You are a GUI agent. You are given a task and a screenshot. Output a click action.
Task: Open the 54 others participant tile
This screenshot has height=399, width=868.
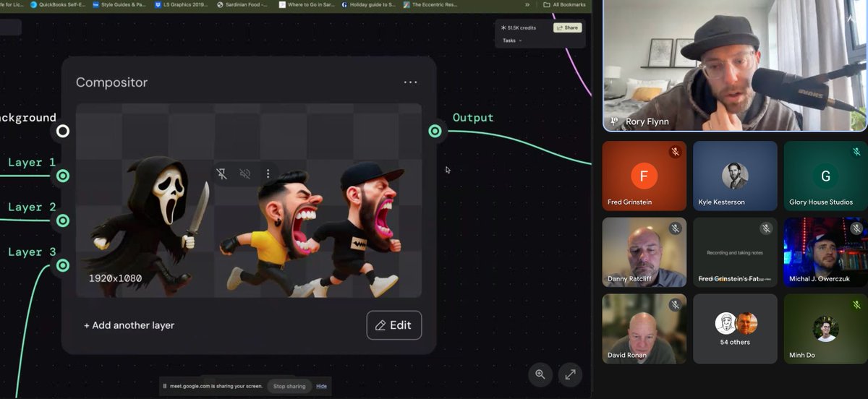[735, 328]
